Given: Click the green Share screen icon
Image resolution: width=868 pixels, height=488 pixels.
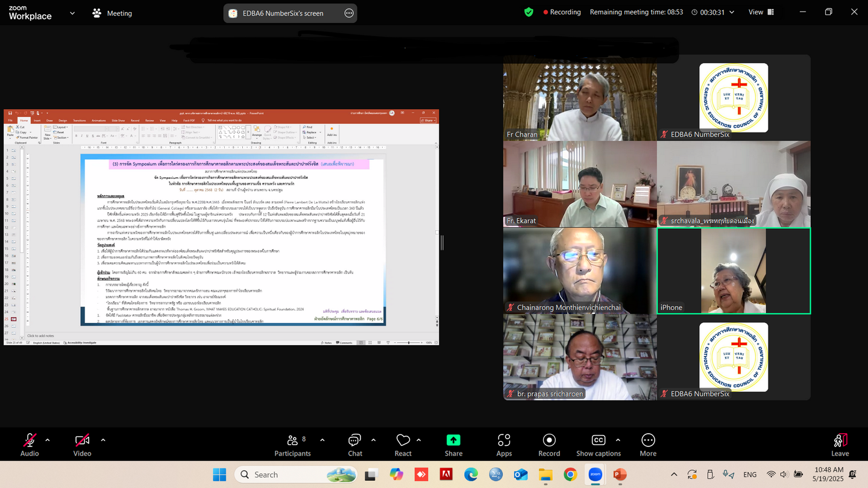Looking at the screenshot, I should [x=453, y=440].
